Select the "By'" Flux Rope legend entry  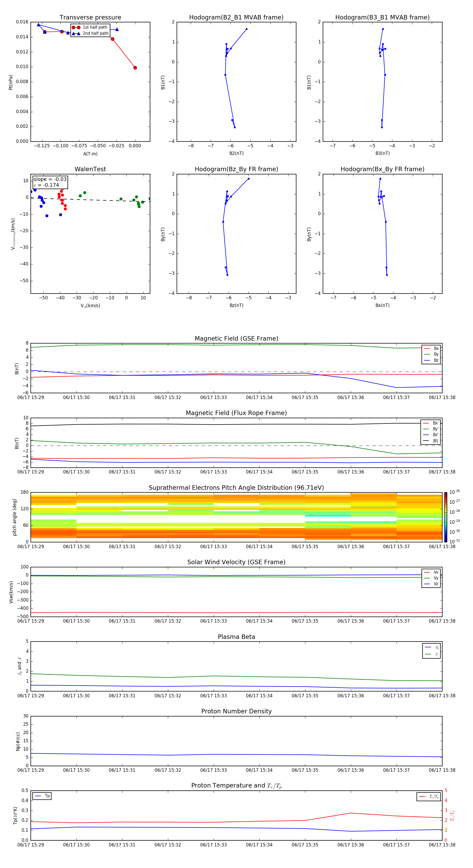(431, 429)
